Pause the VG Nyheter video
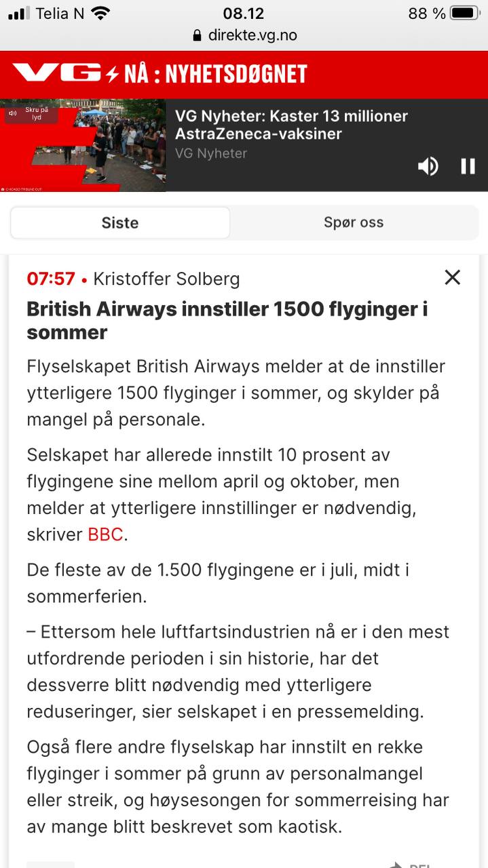The image size is (488, 868). tap(468, 166)
